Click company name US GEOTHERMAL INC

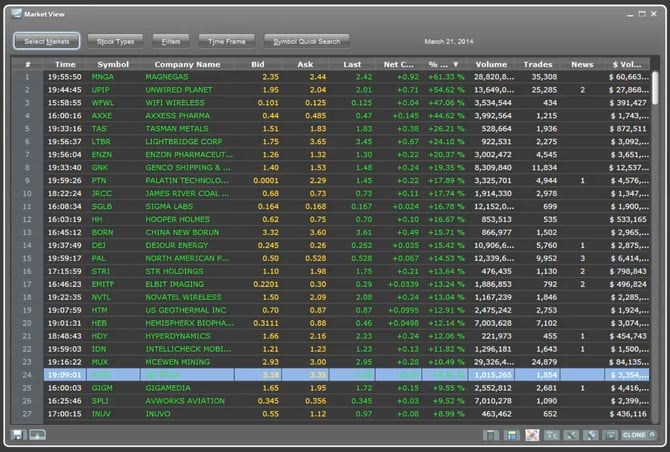tap(186, 310)
